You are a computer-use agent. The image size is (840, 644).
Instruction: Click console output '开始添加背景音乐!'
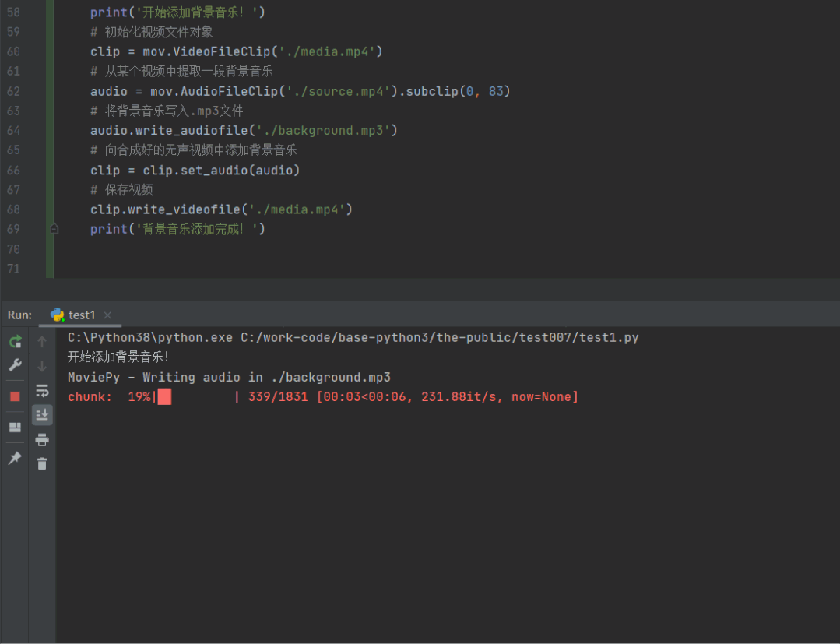click(x=118, y=357)
